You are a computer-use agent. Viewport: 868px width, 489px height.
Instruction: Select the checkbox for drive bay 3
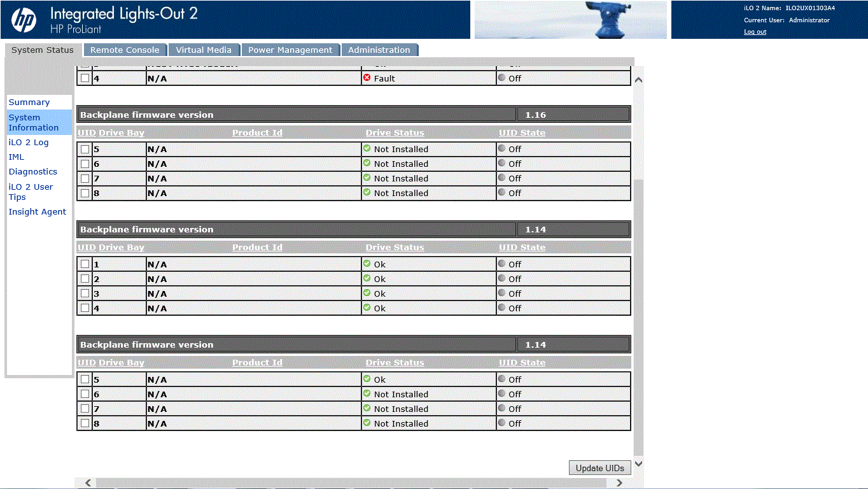pyautogui.click(x=85, y=294)
